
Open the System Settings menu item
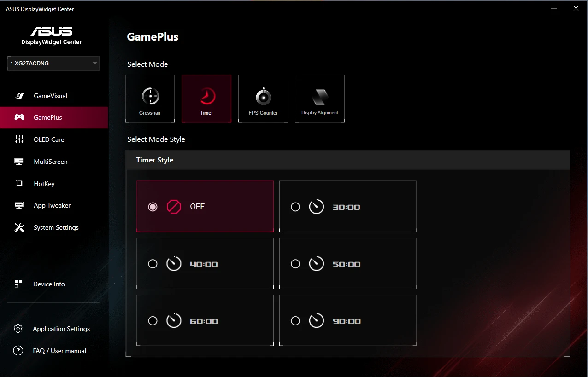point(56,227)
